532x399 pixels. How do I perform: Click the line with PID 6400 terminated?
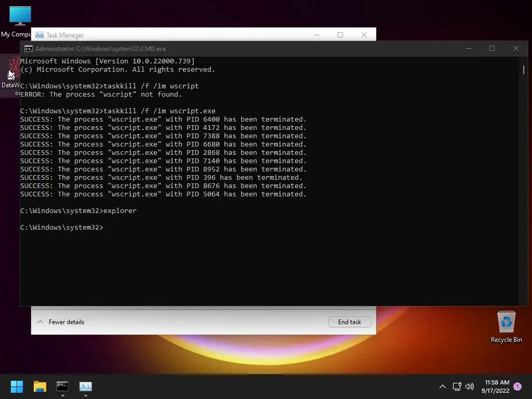tap(163, 119)
